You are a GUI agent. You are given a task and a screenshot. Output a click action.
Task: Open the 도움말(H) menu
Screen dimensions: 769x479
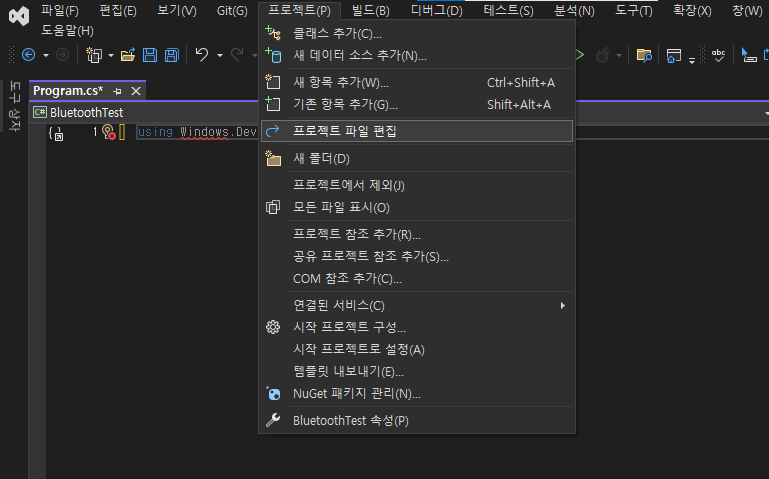tap(67, 31)
